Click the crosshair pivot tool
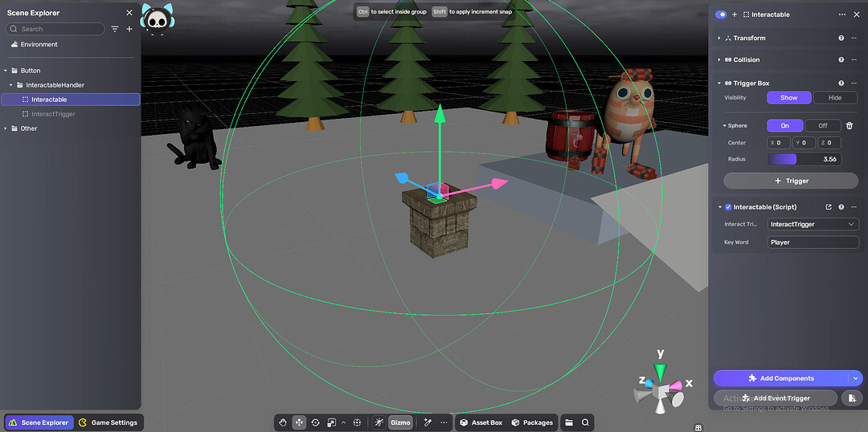 [358, 422]
